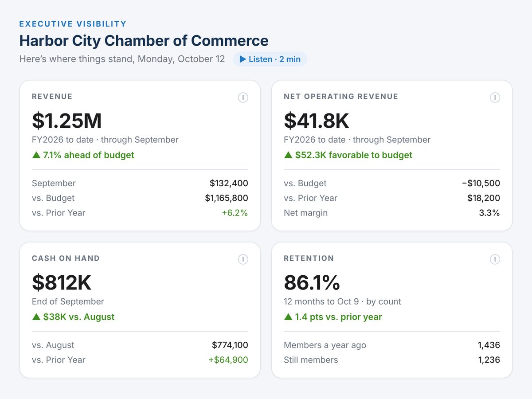Click the cash prior year value +$64,900

pos(228,360)
